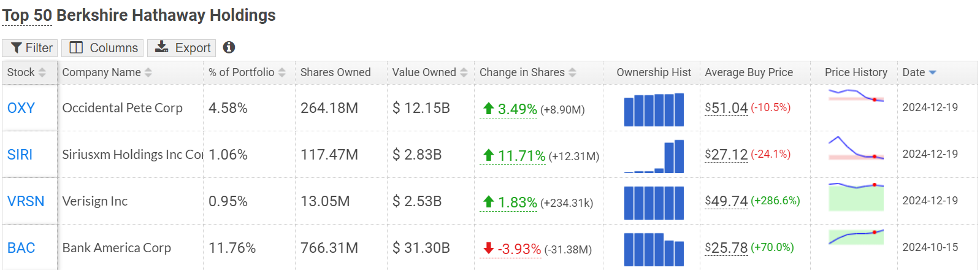The height and width of the screenshot is (270, 980).
Task: Click the 2024-10-15 date in BAC row
Action: (930, 247)
